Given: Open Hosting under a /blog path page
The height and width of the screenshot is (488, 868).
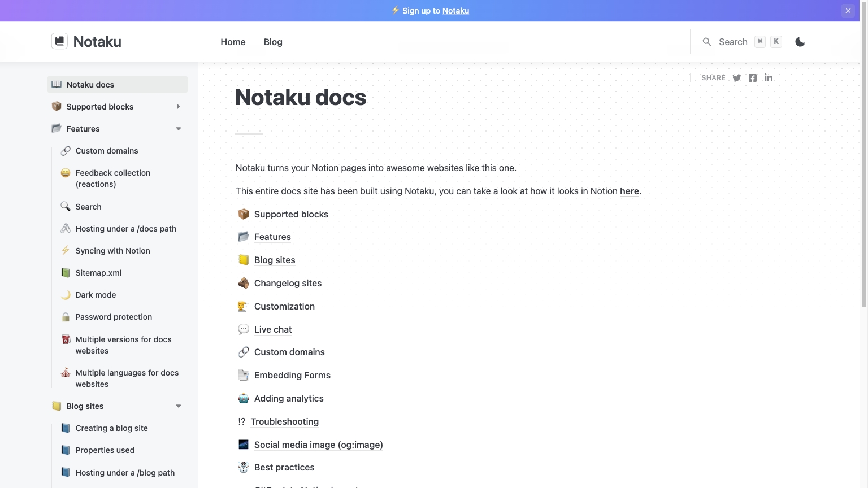Looking at the screenshot, I should pyautogui.click(x=125, y=473).
